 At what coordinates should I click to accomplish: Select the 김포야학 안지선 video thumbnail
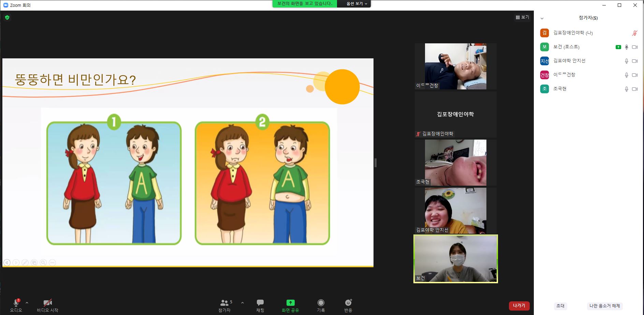point(456,211)
